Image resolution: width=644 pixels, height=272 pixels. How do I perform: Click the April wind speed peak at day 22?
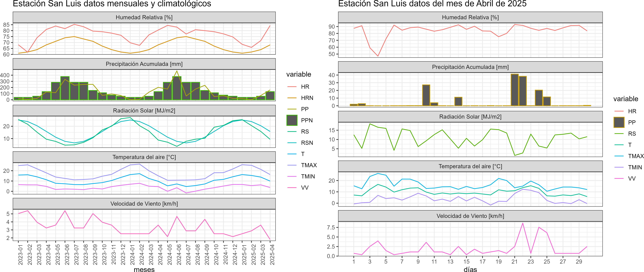coord(523,223)
